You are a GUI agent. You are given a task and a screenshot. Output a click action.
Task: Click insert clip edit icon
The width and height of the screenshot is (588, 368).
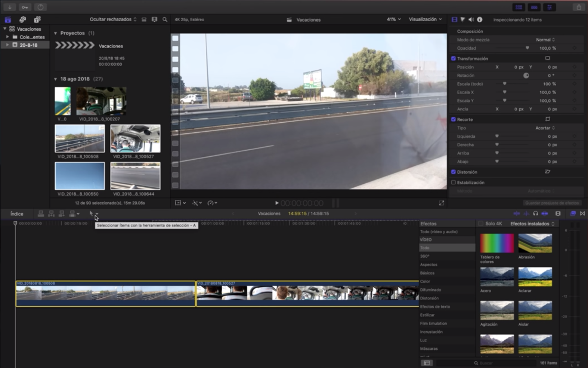(x=51, y=214)
